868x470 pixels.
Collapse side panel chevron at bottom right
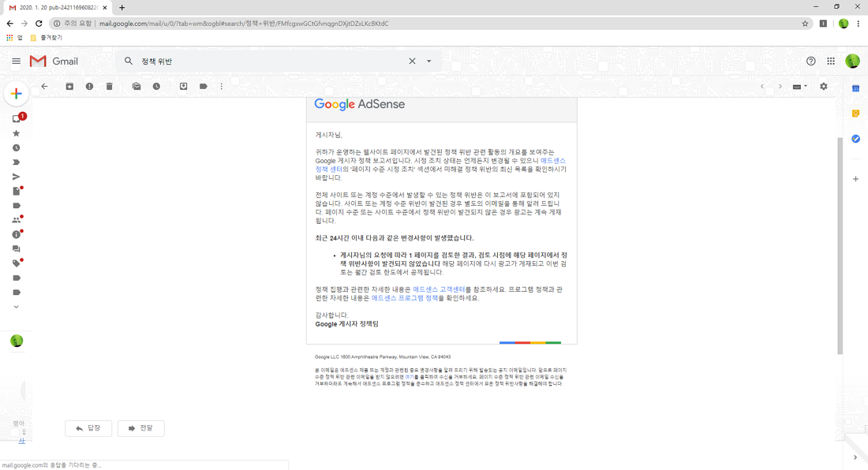click(855, 457)
